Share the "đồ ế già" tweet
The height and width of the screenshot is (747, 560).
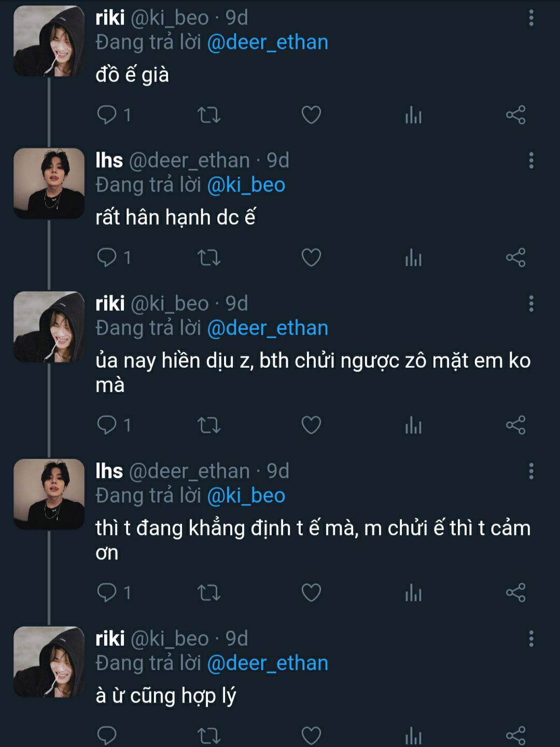pyautogui.click(x=515, y=115)
